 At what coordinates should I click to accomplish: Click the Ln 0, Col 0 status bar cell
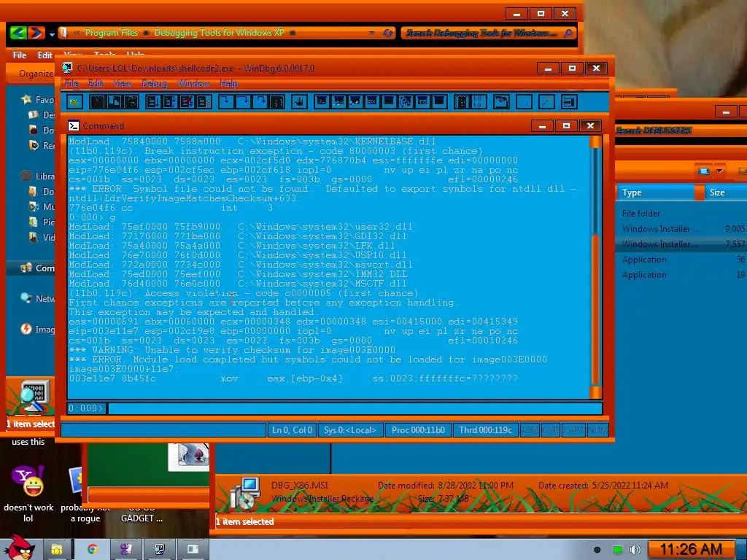292,430
